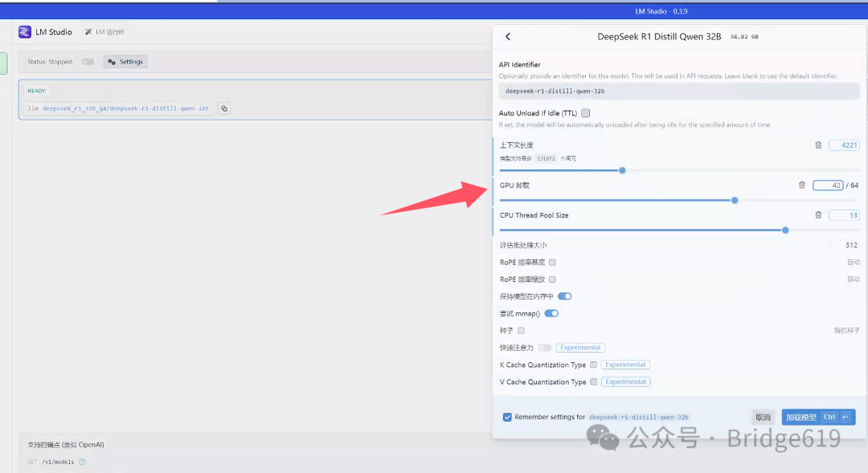Toggle the 快速注意力 switch

tap(545, 348)
